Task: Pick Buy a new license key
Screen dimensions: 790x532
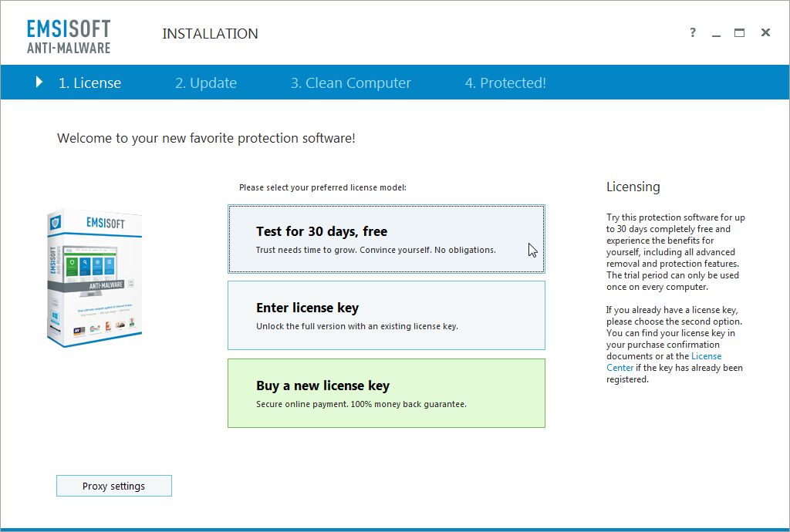Action: (x=386, y=393)
